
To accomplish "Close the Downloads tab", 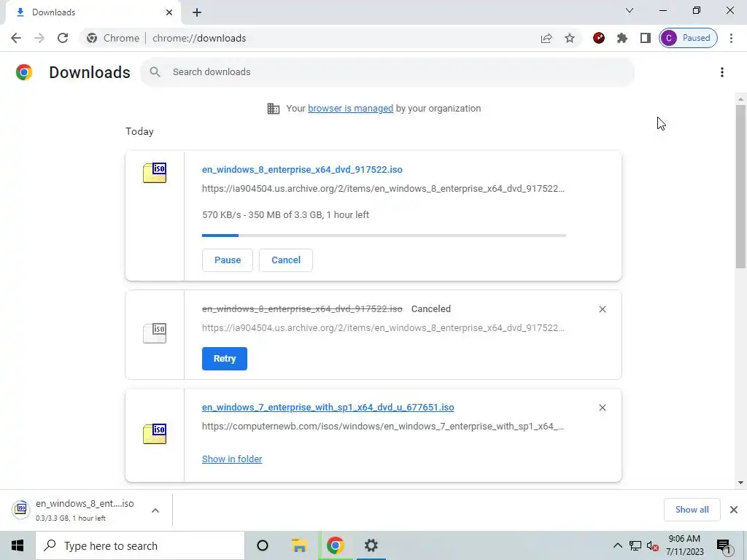I will (x=169, y=12).
